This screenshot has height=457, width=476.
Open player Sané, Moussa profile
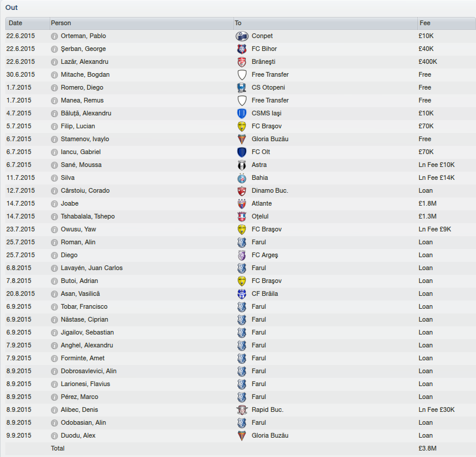point(81,165)
